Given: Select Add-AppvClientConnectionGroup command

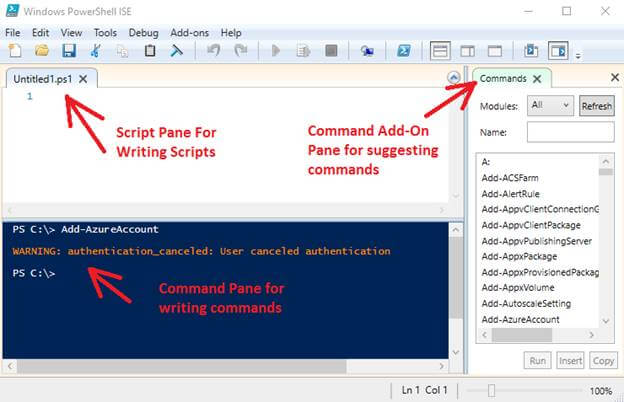Looking at the screenshot, I should [539, 209].
